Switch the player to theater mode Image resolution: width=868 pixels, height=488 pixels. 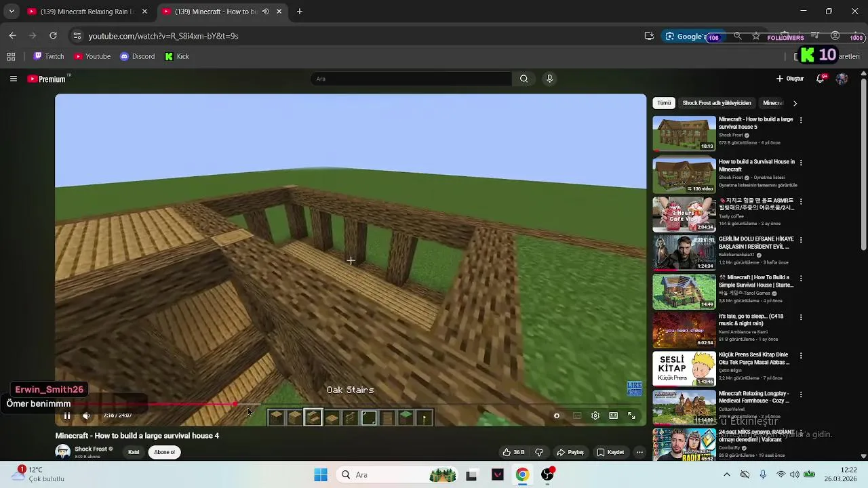(x=614, y=415)
